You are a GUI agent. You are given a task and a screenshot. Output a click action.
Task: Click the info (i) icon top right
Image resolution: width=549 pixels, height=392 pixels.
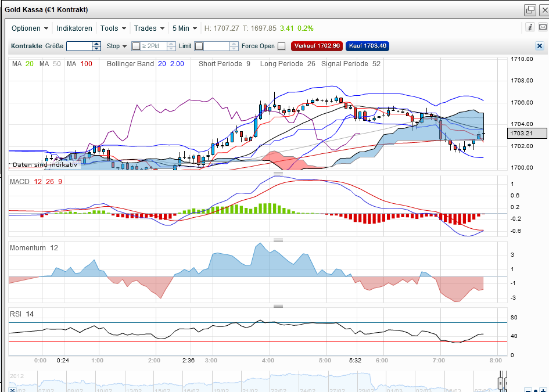coord(530,27)
